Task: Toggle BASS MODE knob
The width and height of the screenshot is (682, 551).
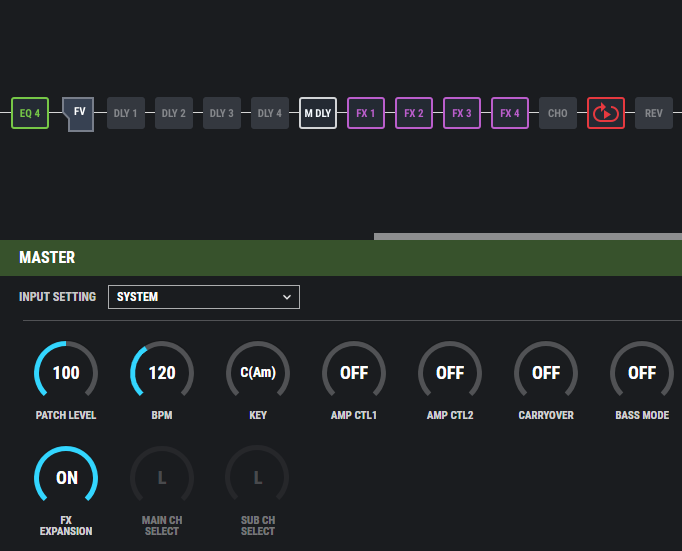Action: pyautogui.click(x=642, y=372)
